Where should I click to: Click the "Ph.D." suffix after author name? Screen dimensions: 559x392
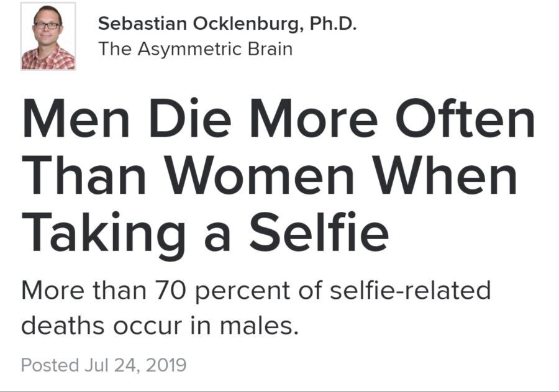click(333, 24)
